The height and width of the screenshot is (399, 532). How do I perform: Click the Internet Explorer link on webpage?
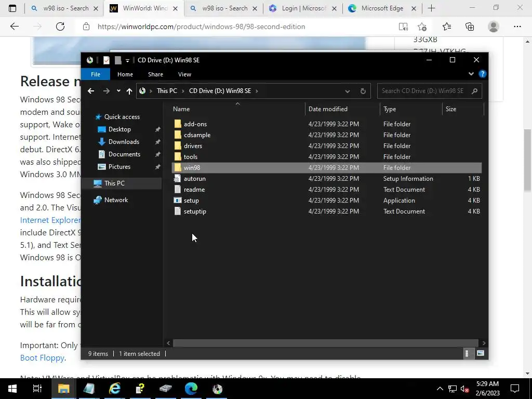pyautogui.click(x=50, y=220)
